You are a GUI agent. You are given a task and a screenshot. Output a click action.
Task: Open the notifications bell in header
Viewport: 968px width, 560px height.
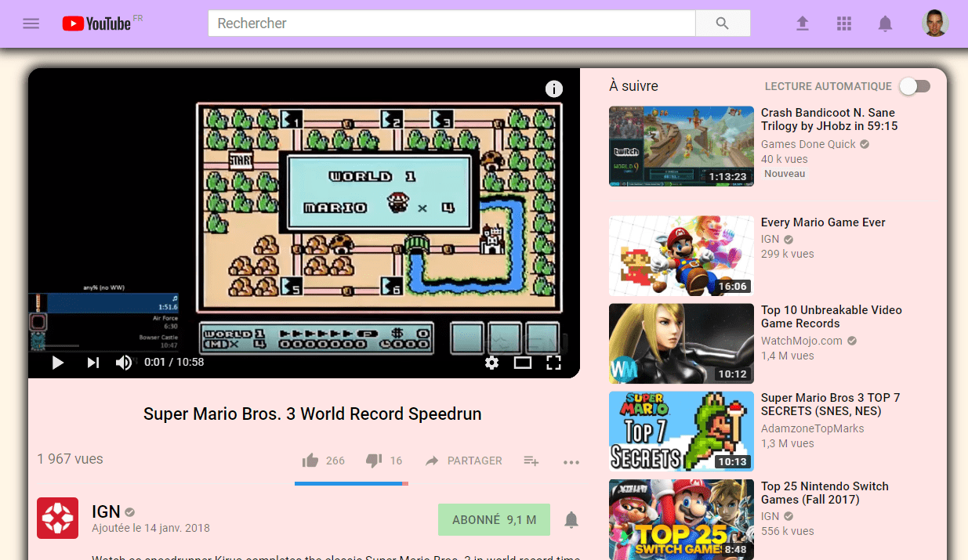pyautogui.click(x=885, y=23)
